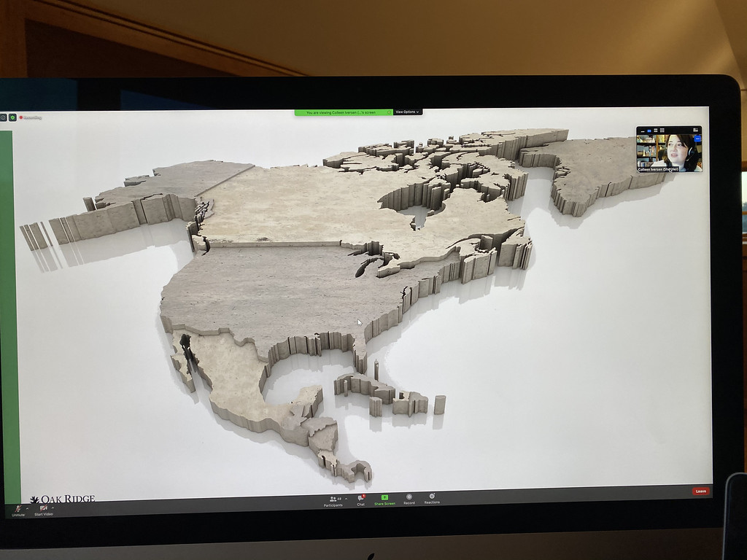Start recording with the Record button
747x560 pixels.
tap(409, 499)
